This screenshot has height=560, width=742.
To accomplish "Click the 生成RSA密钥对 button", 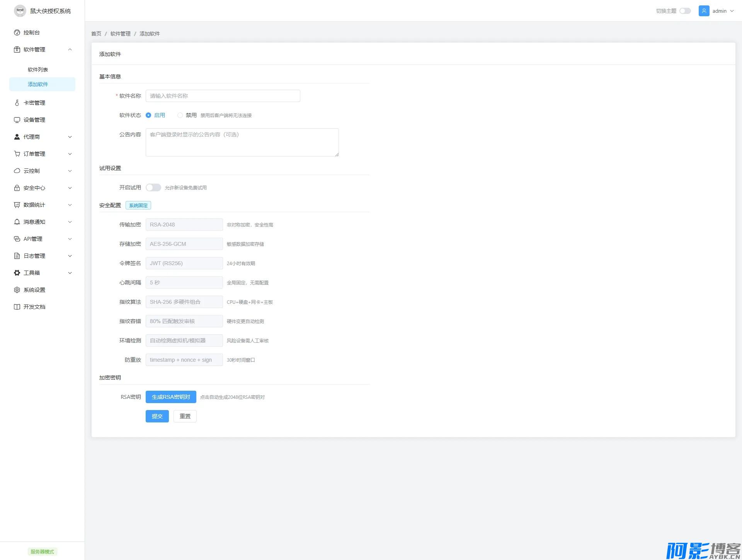I will (x=171, y=397).
